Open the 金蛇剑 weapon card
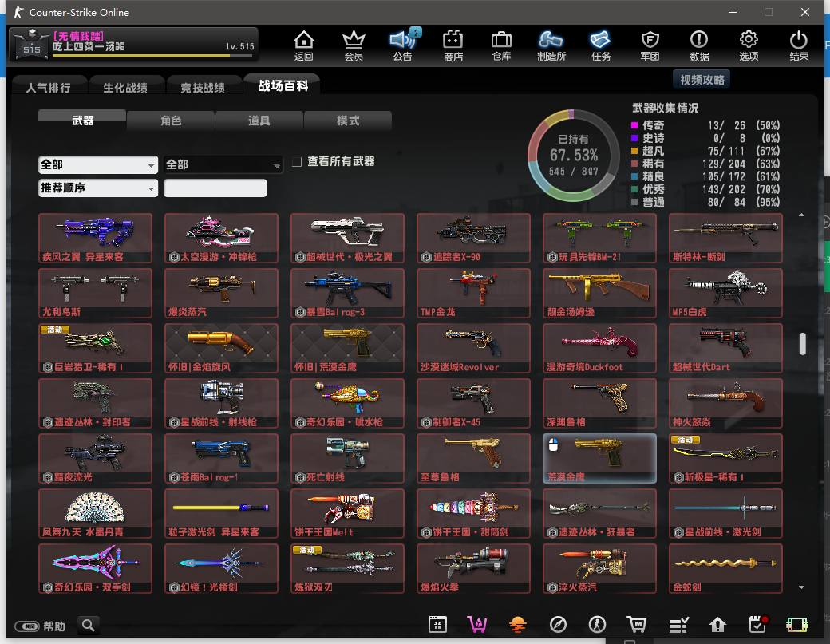Screen dimensions: 830x644 725,568
